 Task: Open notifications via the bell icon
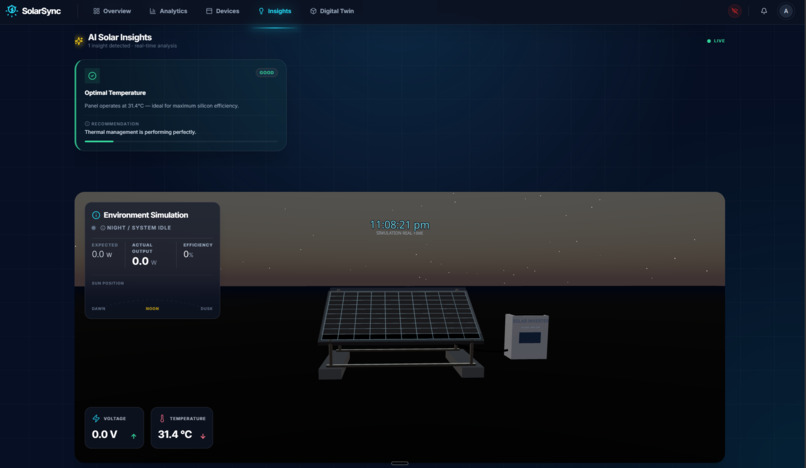764,11
